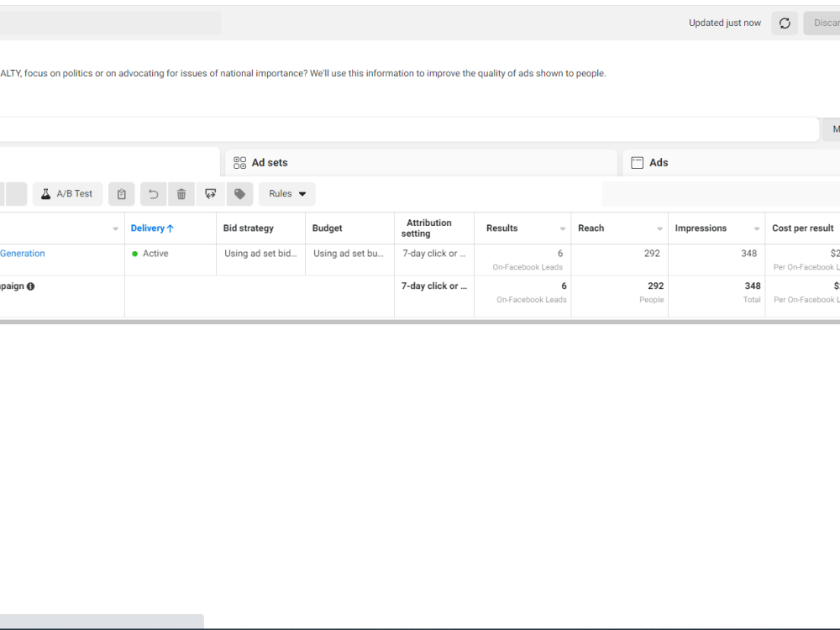The image size is (840, 630).
Task: Click the Ad sets grid icon
Action: 240,163
